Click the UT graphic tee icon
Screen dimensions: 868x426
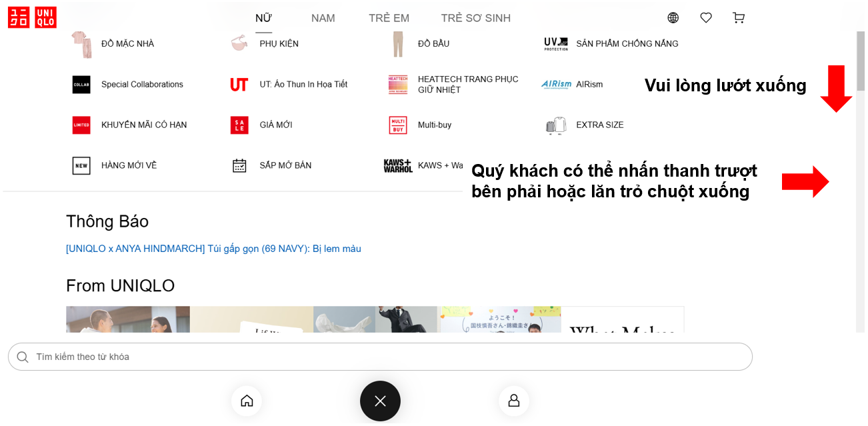tap(239, 85)
